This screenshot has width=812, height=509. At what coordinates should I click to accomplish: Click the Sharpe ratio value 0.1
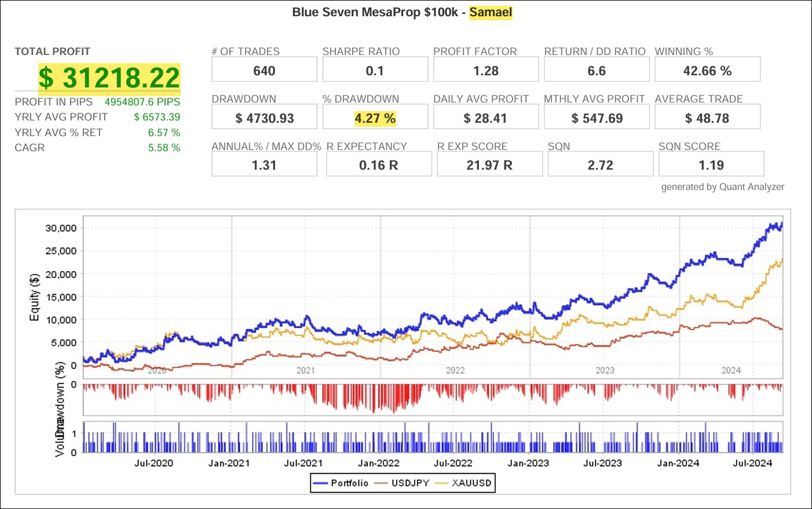coord(375,71)
